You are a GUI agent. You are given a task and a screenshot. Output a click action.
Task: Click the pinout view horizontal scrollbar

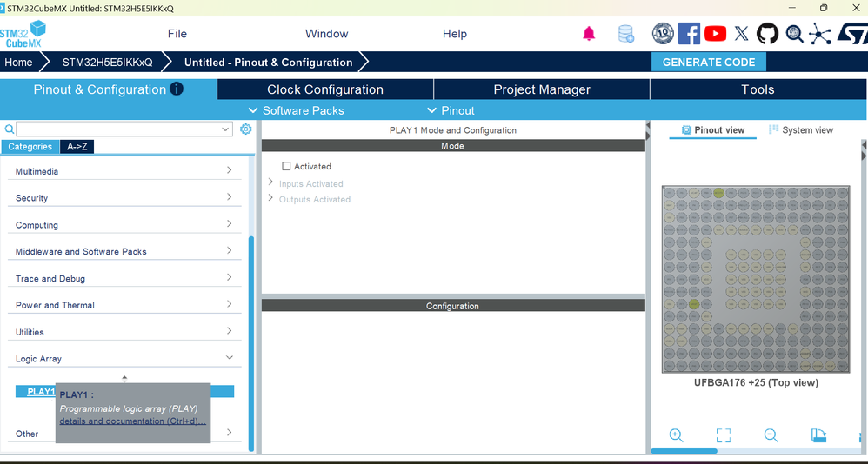click(684, 451)
